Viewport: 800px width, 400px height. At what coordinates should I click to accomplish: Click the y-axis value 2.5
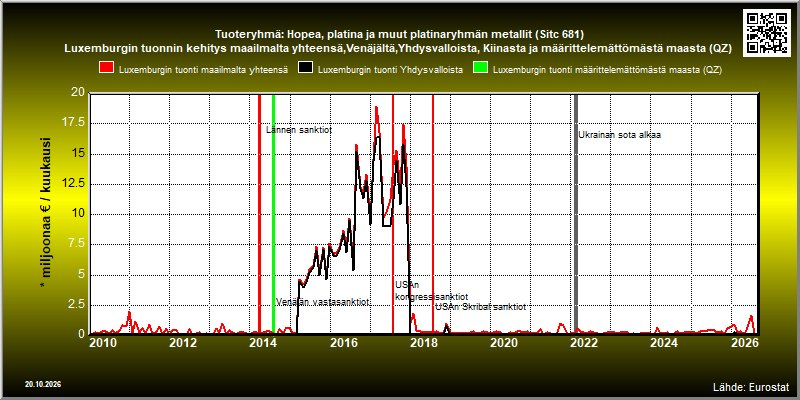pyautogui.click(x=77, y=304)
